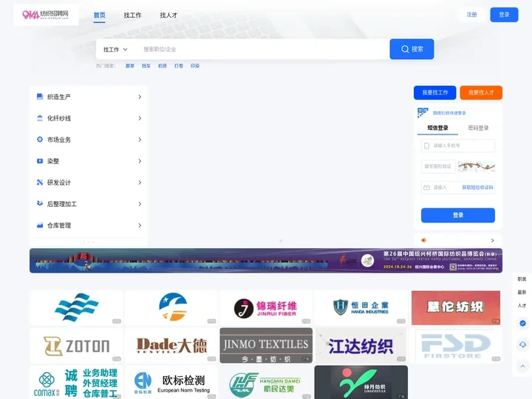Expand the 织造生产 category arrow
This screenshot has height=399, width=532.
[x=140, y=97]
